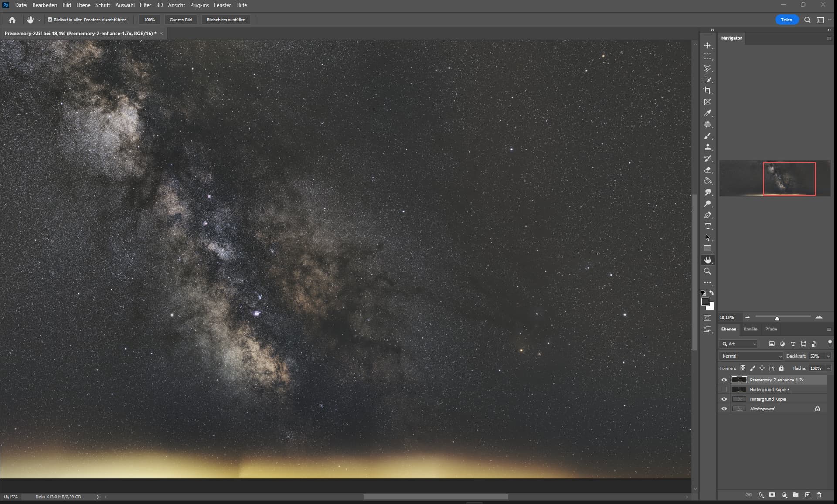The image size is (837, 504).
Task: Click the Navigator zoom slider handle
Action: pos(777,319)
